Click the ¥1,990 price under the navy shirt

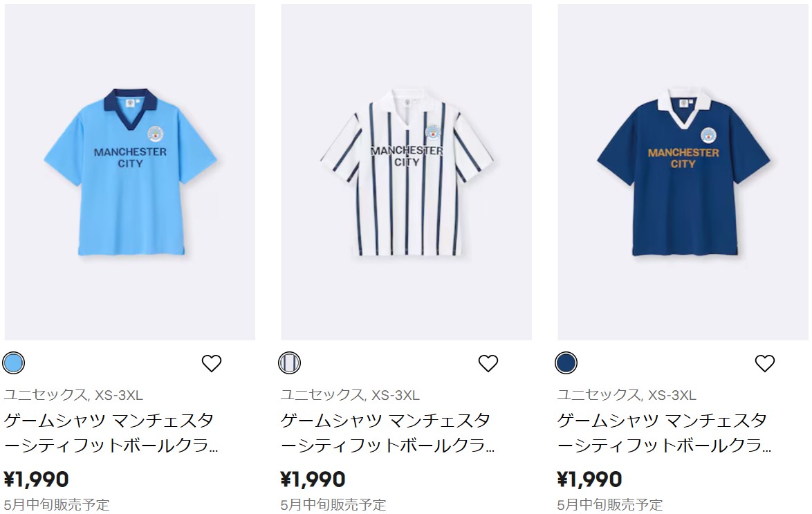pyautogui.click(x=589, y=479)
